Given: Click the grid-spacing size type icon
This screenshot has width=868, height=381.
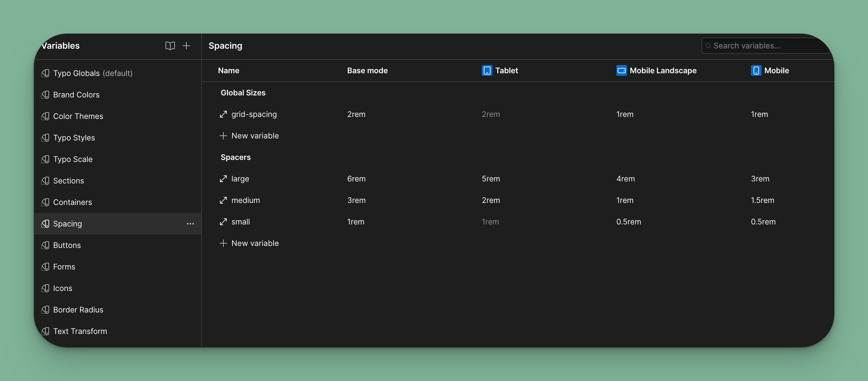Looking at the screenshot, I should tap(223, 115).
